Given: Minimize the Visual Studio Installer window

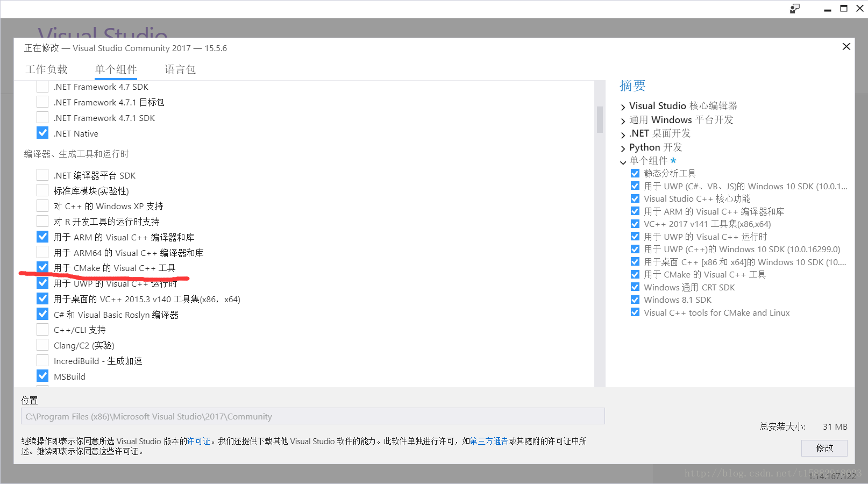Looking at the screenshot, I should coord(828,9).
